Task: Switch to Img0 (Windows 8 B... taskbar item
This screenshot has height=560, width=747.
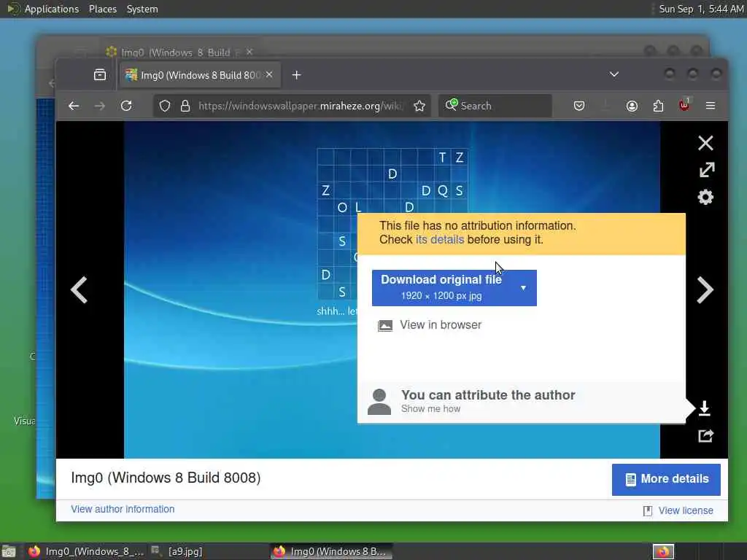Action: [332, 551]
